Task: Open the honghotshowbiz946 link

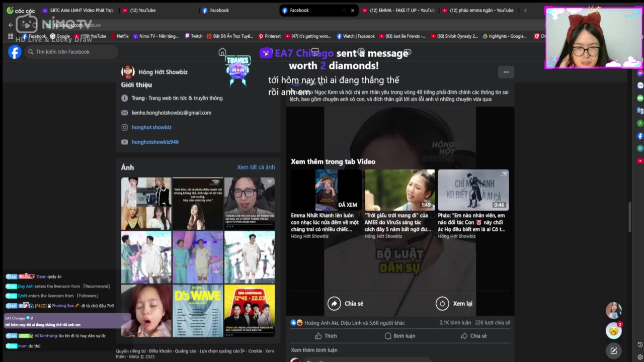Action: point(155,142)
